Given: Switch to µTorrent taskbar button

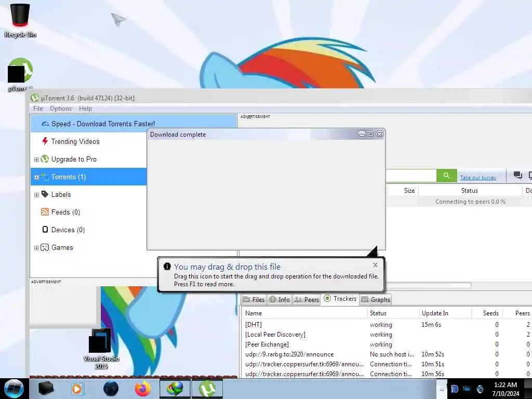Looking at the screenshot, I should click(207, 389).
